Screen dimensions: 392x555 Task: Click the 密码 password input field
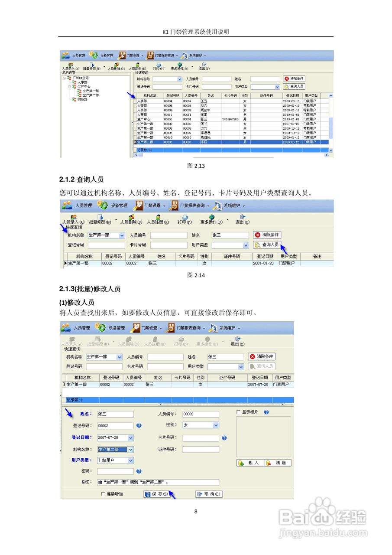point(115,471)
